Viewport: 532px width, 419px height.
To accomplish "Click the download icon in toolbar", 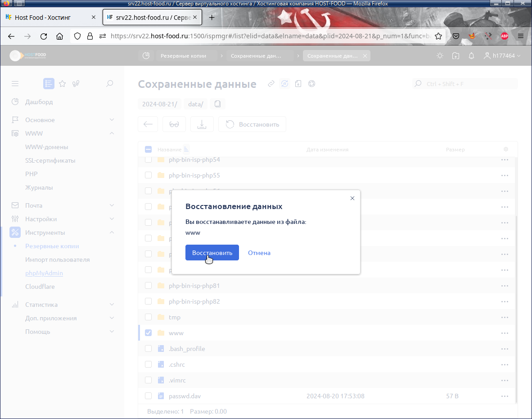I will coord(202,124).
